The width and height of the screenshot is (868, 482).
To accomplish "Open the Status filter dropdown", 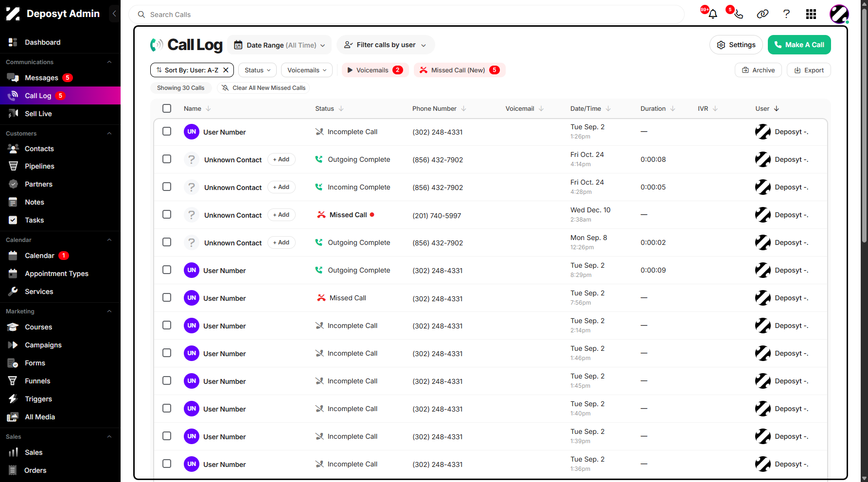I will [x=257, y=70].
